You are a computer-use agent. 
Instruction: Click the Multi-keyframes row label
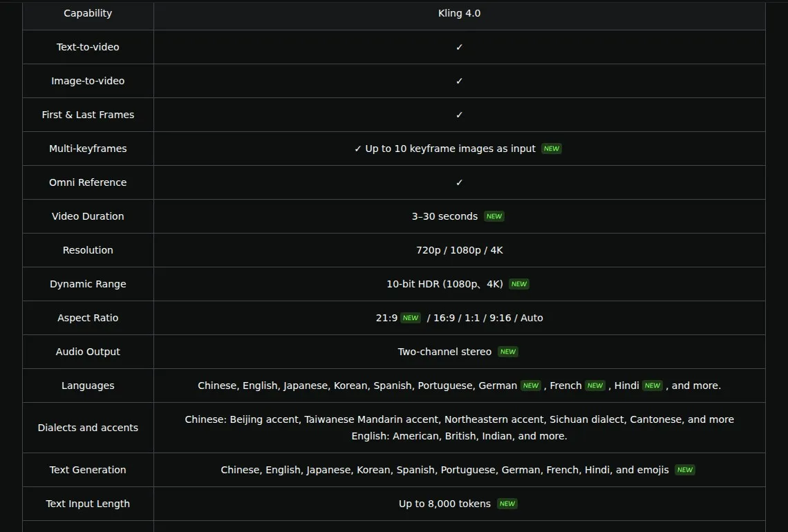pos(88,149)
